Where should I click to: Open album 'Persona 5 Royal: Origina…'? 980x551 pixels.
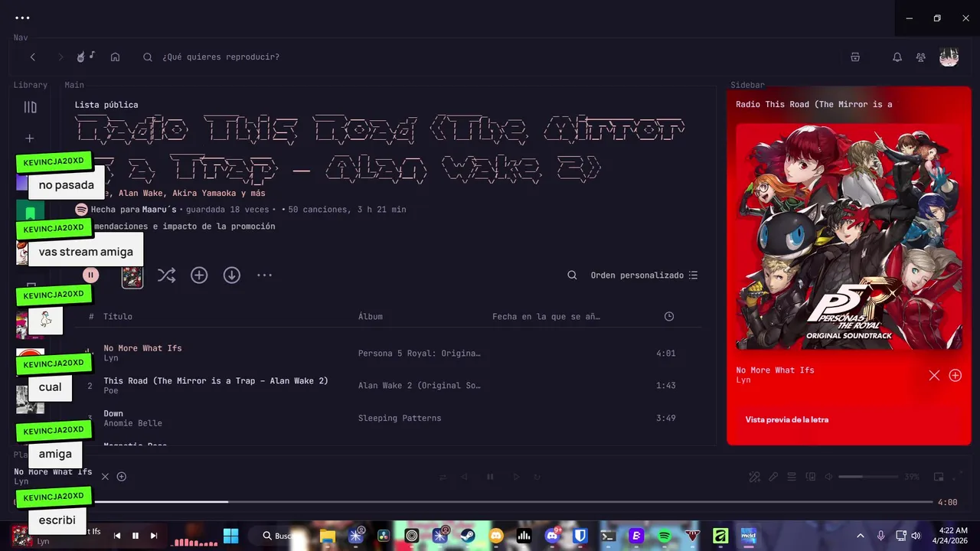(x=420, y=354)
